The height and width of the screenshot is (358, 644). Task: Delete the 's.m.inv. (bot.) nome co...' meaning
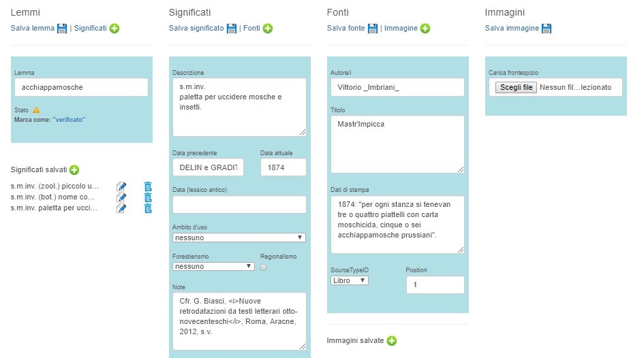tap(148, 197)
